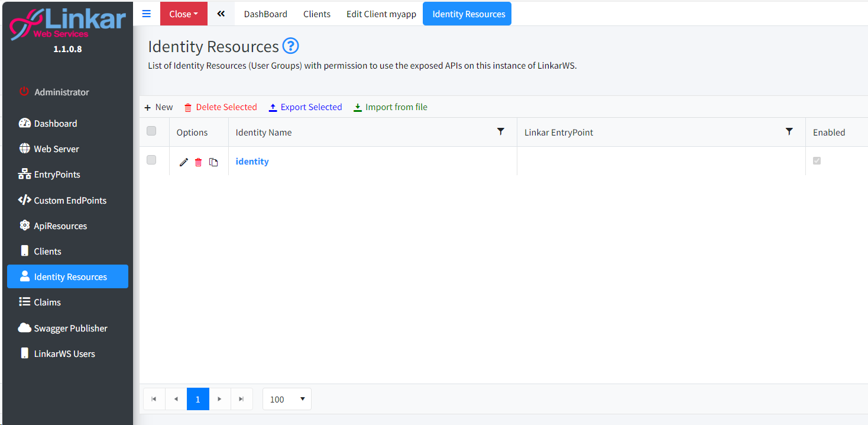Viewport: 868px width, 425px height.
Task: Switch to the DashBoard tab
Action: 265,14
